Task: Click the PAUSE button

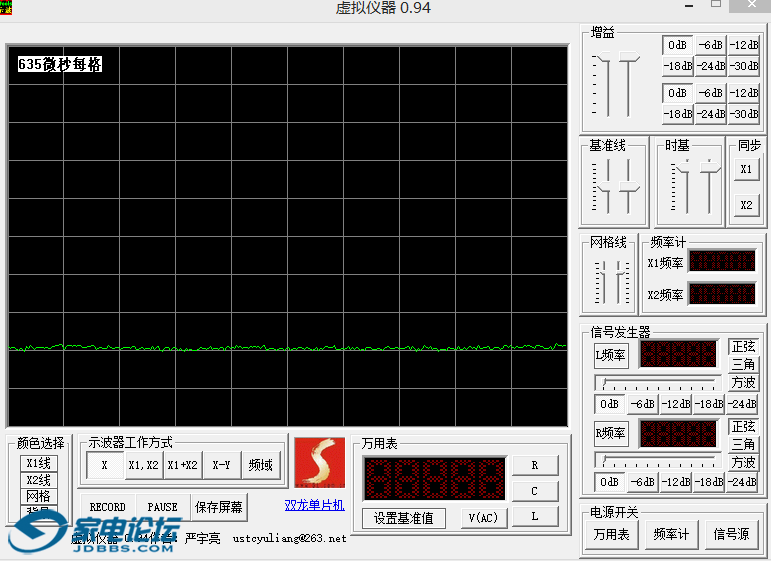Action: tap(163, 507)
